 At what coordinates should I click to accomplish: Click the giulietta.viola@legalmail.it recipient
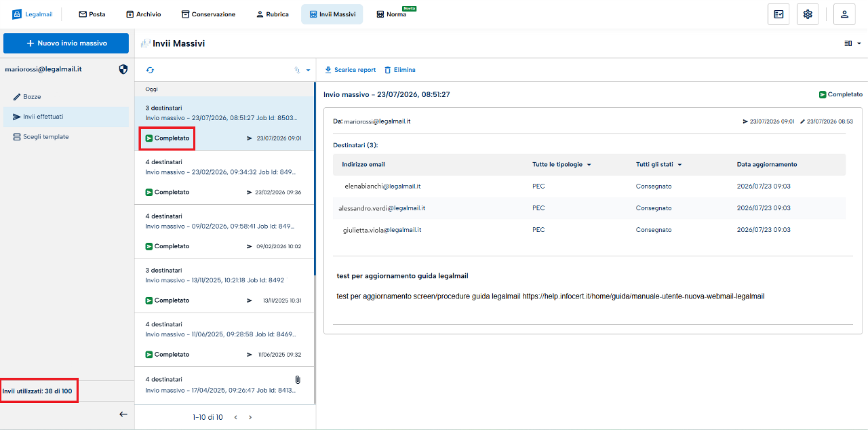click(x=382, y=230)
